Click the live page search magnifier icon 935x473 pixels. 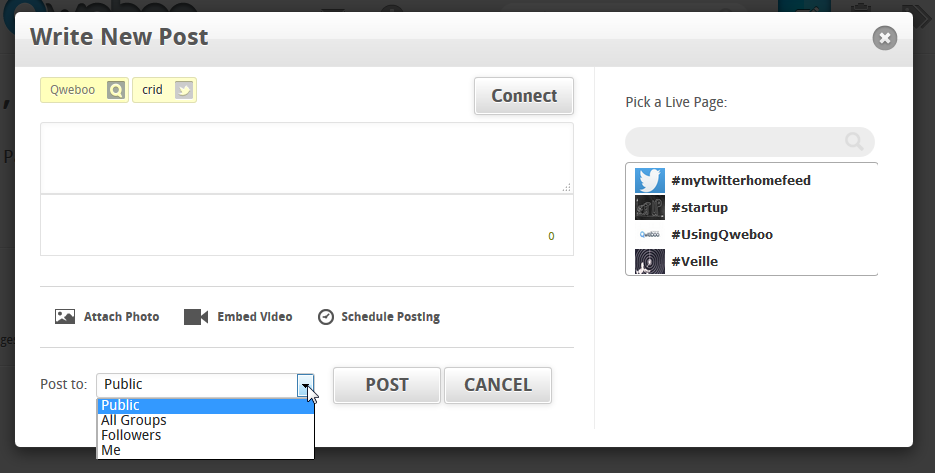tap(854, 142)
